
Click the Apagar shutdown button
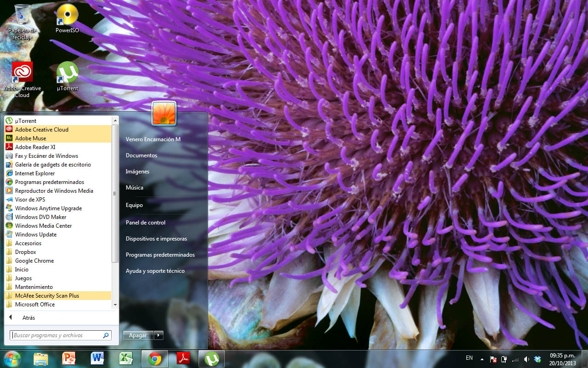[138, 335]
